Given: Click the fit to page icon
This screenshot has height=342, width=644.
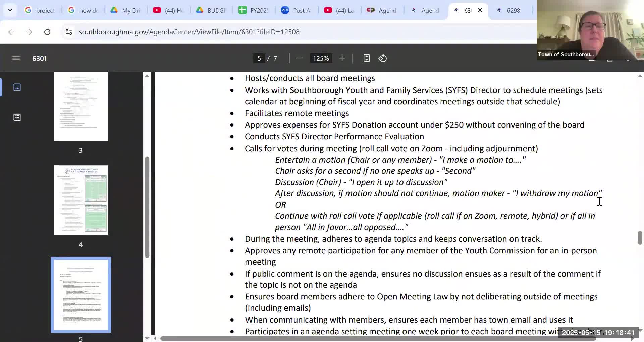Looking at the screenshot, I should [x=366, y=58].
